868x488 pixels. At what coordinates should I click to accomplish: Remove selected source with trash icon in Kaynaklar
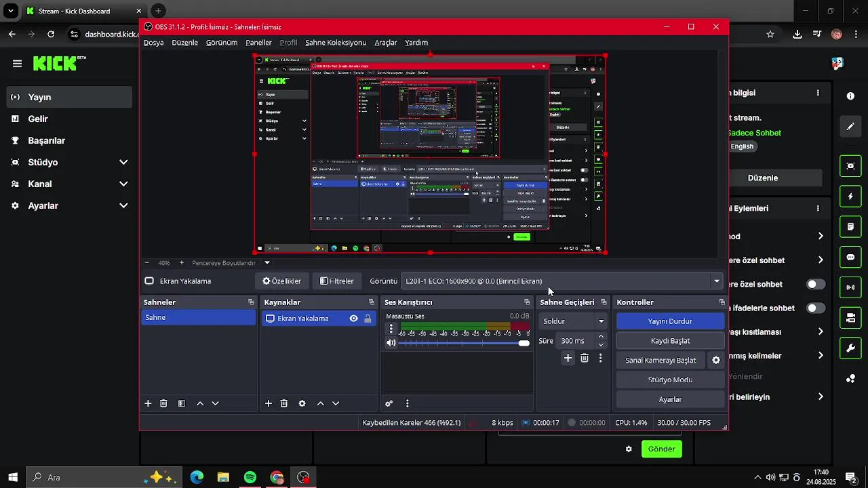[284, 403]
